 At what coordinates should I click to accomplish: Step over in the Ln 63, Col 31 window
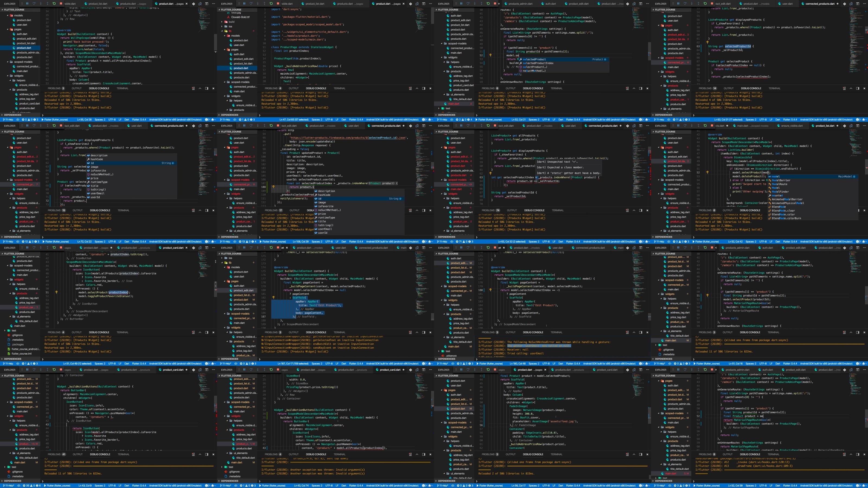[685, 4]
